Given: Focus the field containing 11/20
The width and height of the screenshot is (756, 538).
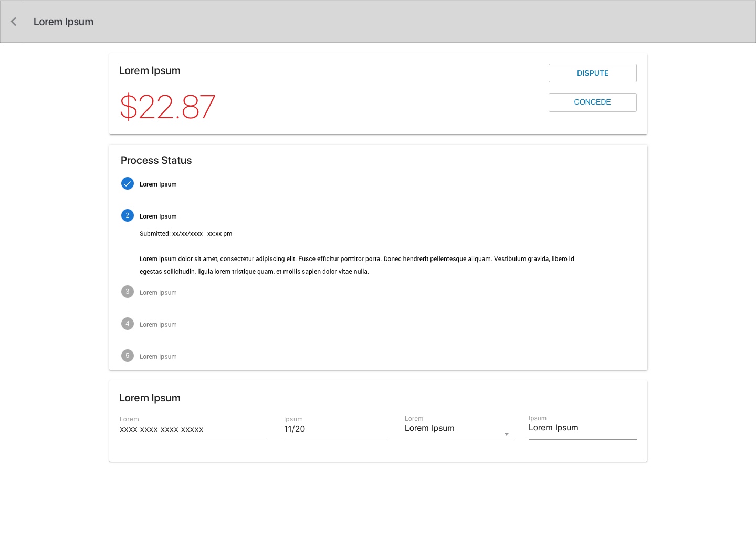Looking at the screenshot, I should tap(336, 429).
